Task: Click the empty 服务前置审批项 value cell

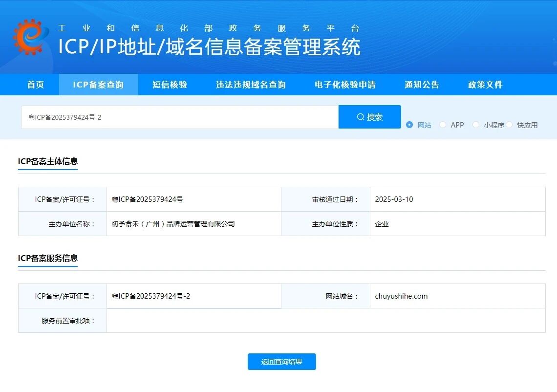Action: [x=326, y=321]
